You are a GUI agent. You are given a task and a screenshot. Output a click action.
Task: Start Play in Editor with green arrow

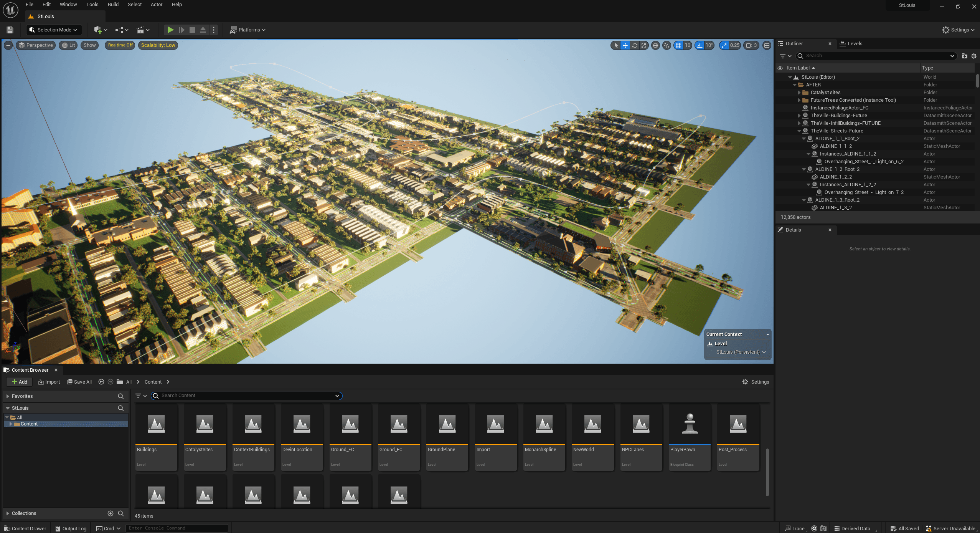coord(170,30)
